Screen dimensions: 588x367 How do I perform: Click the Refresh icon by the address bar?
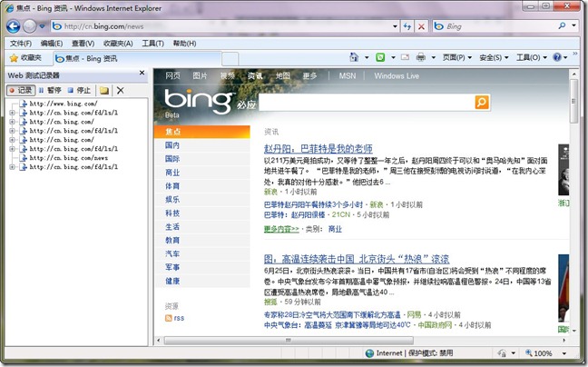click(407, 26)
